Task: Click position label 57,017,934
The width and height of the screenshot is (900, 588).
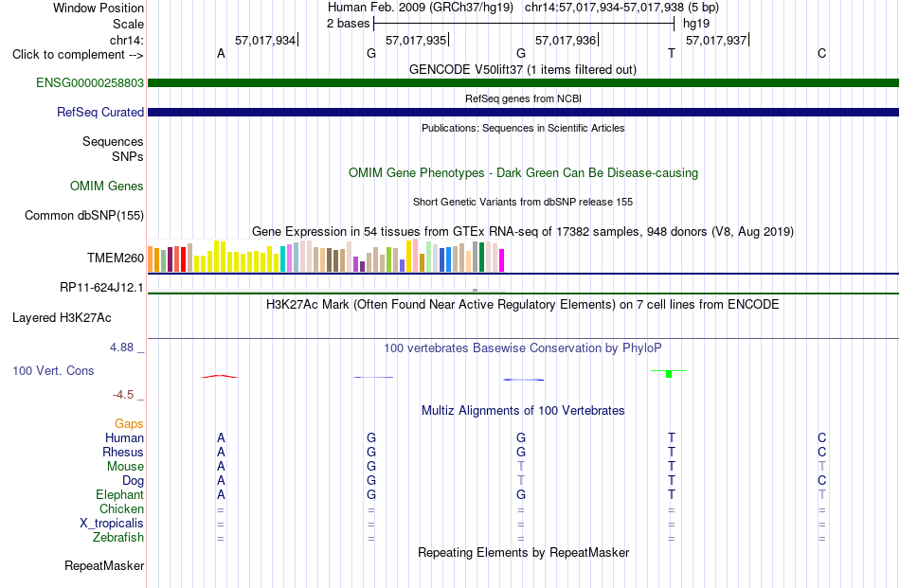Action: tap(265, 40)
